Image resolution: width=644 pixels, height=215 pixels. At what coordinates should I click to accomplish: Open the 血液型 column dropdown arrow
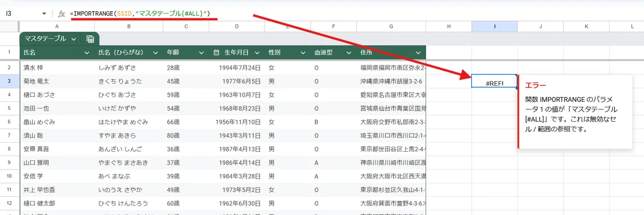tap(349, 53)
